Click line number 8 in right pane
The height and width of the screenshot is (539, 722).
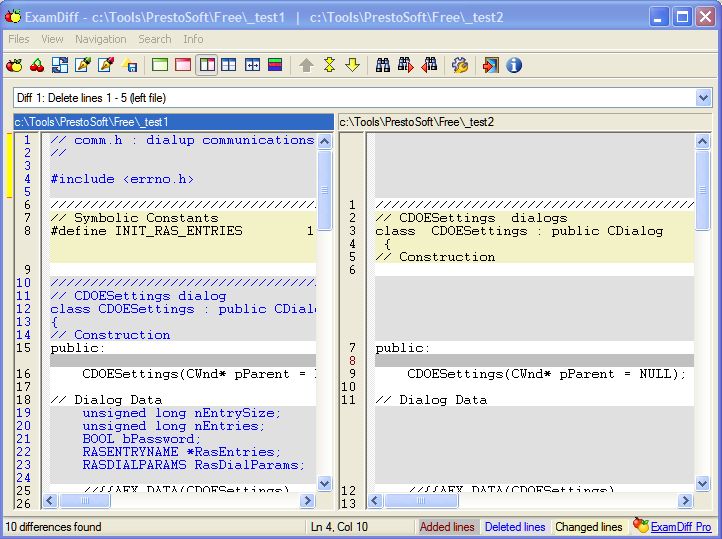click(352, 361)
